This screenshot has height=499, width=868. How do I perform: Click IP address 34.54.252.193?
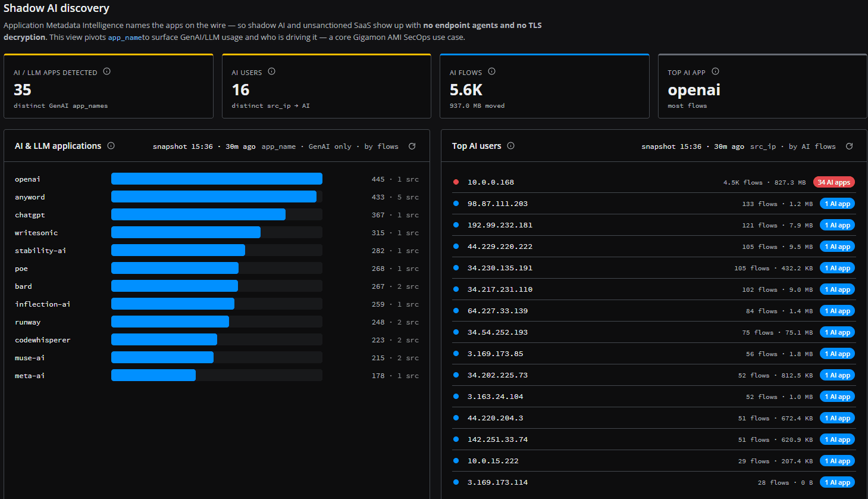497,332
